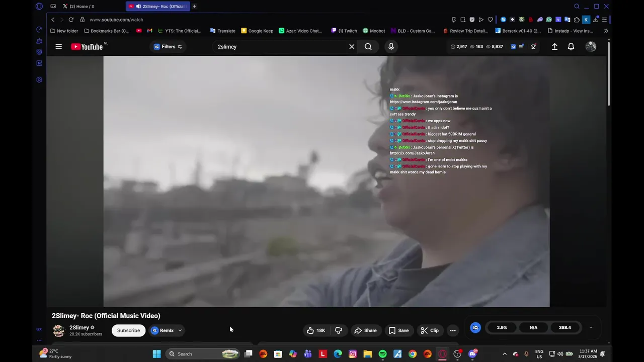Open the Windows Start button
This screenshot has width=644, height=362.
pyautogui.click(x=156, y=354)
